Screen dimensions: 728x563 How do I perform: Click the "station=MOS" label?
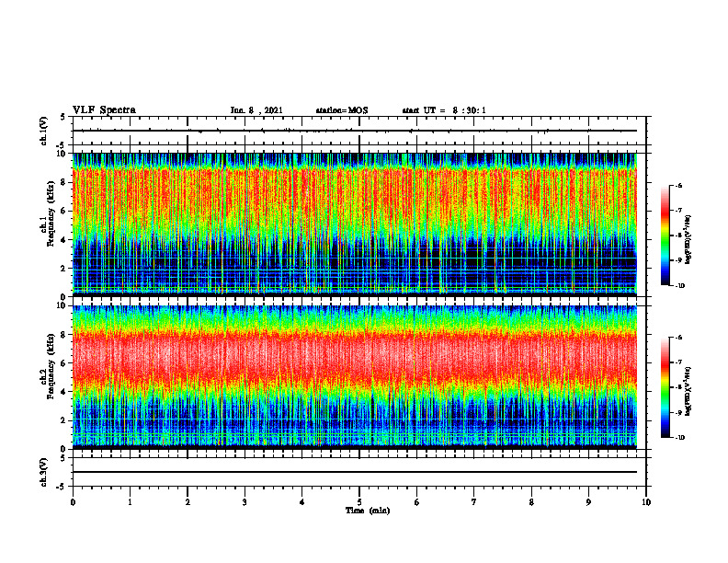click(342, 110)
